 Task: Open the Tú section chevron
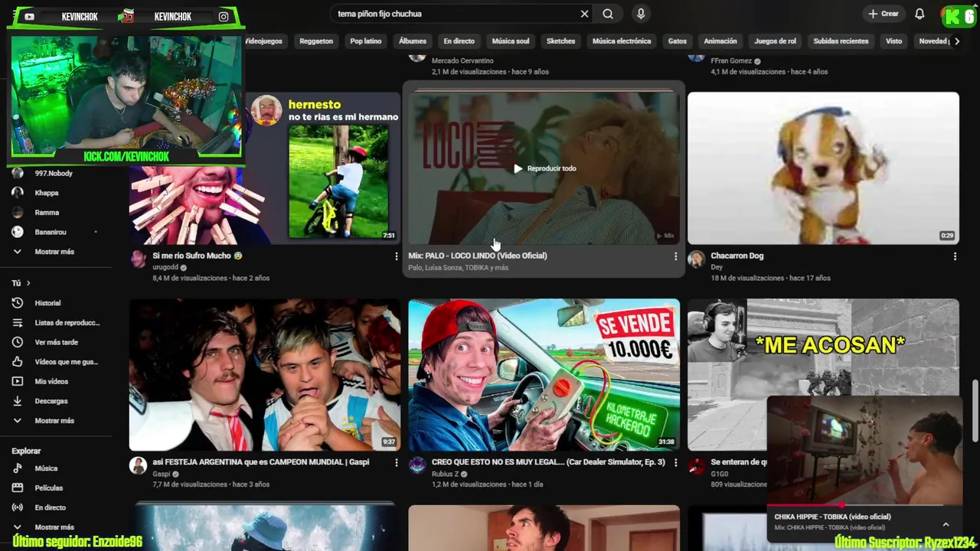pos(28,283)
